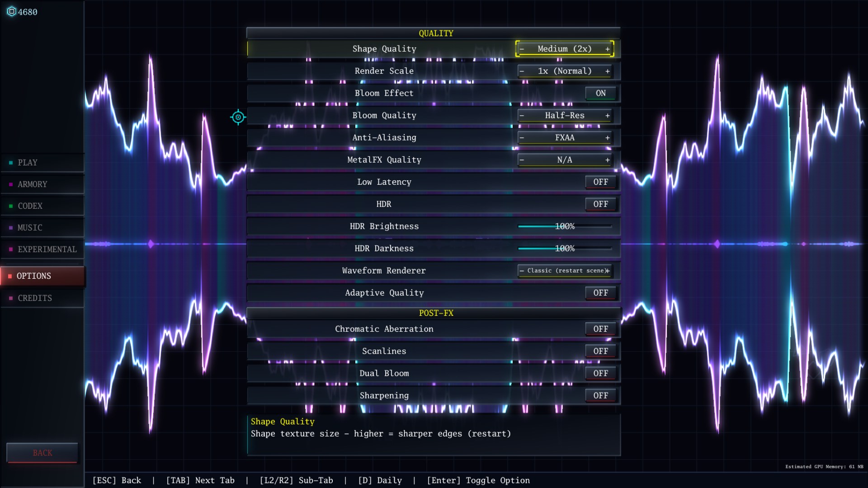Viewport: 868px width, 488px height.
Task: Click the hexagon currency icon beside 4680
Action: [x=12, y=11]
